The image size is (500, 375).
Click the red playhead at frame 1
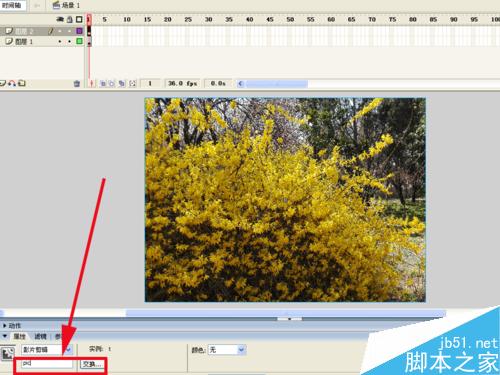pos(89,19)
